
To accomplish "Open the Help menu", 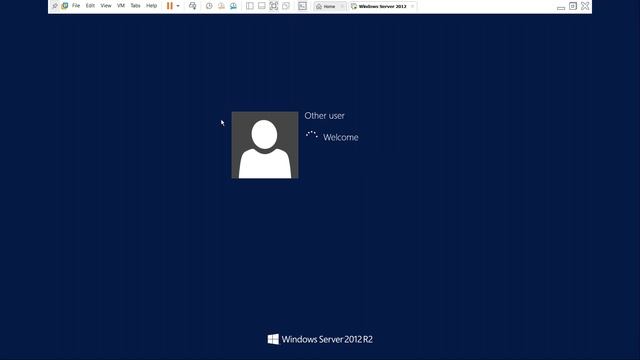I will coord(151,6).
